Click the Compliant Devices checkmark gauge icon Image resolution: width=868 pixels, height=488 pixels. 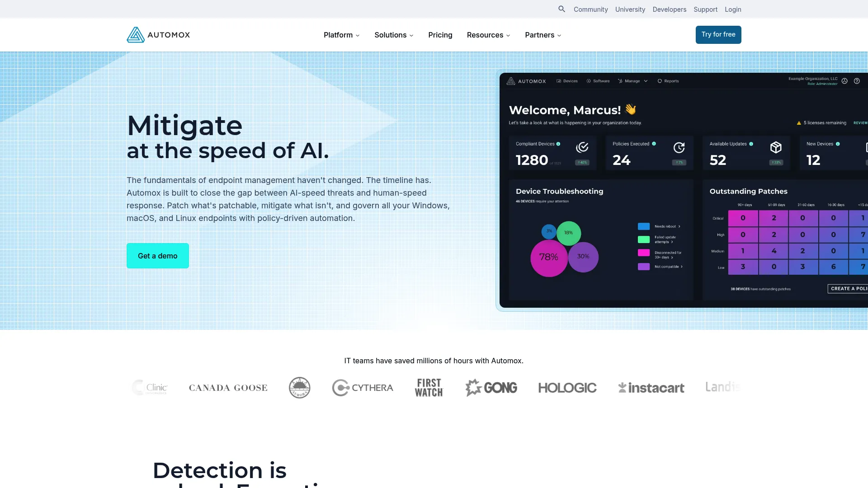point(582,147)
